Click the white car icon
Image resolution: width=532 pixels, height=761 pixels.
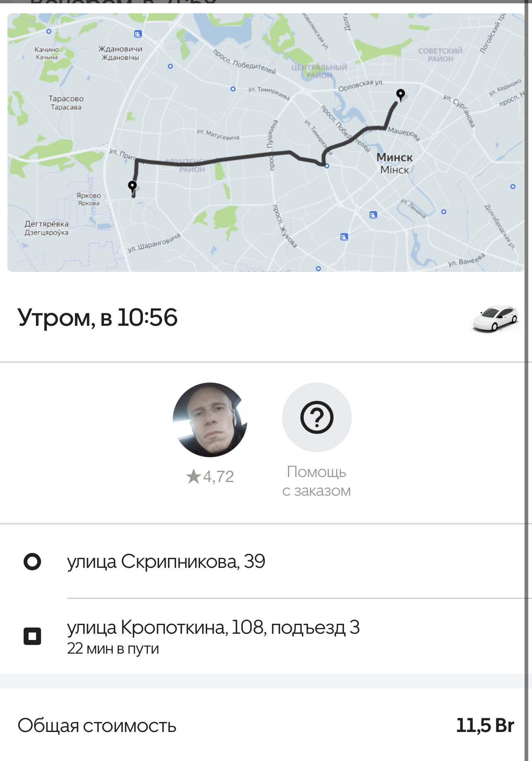click(495, 318)
